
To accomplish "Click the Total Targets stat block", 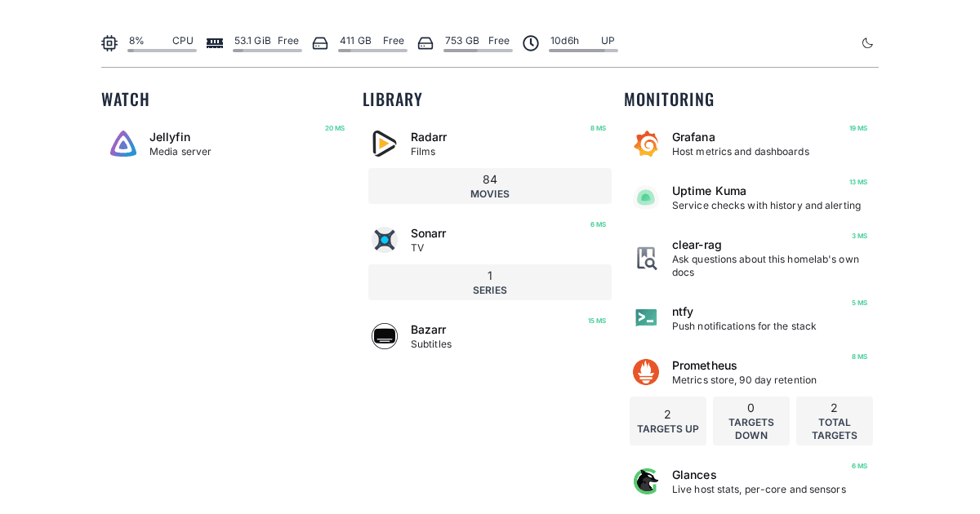I will 835,421.
